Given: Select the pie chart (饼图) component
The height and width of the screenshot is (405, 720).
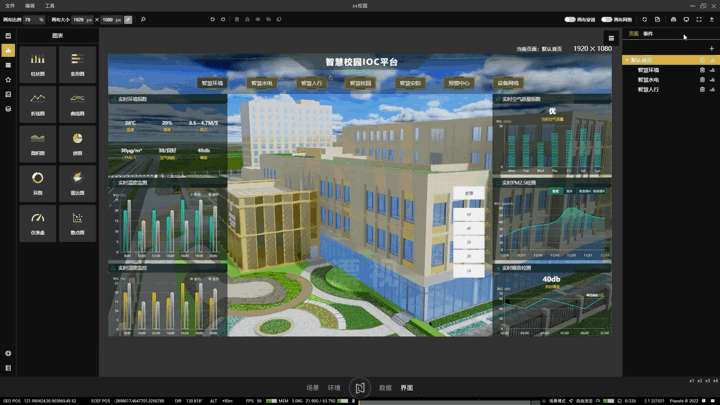Looking at the screenshot, I should coord(77,144).
